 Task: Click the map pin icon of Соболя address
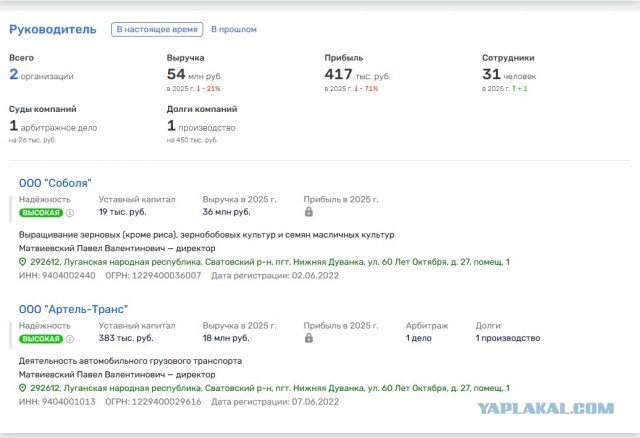click(x=23, y=262)
